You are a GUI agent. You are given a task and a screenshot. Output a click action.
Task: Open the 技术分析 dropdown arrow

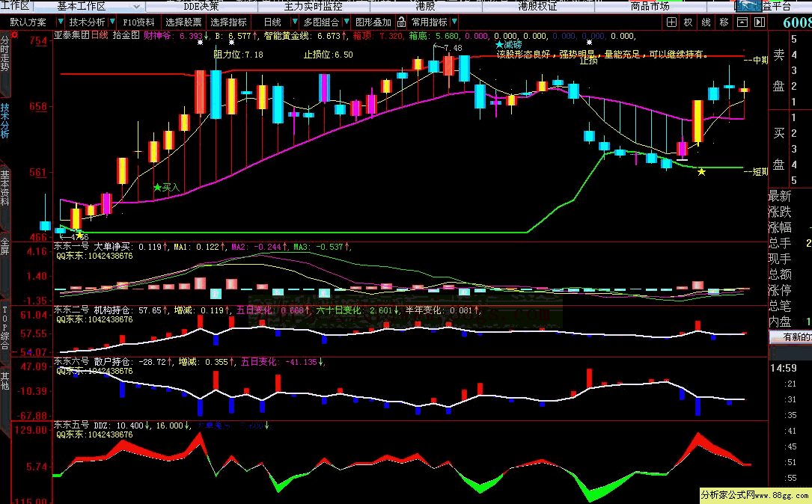point(112,22)
